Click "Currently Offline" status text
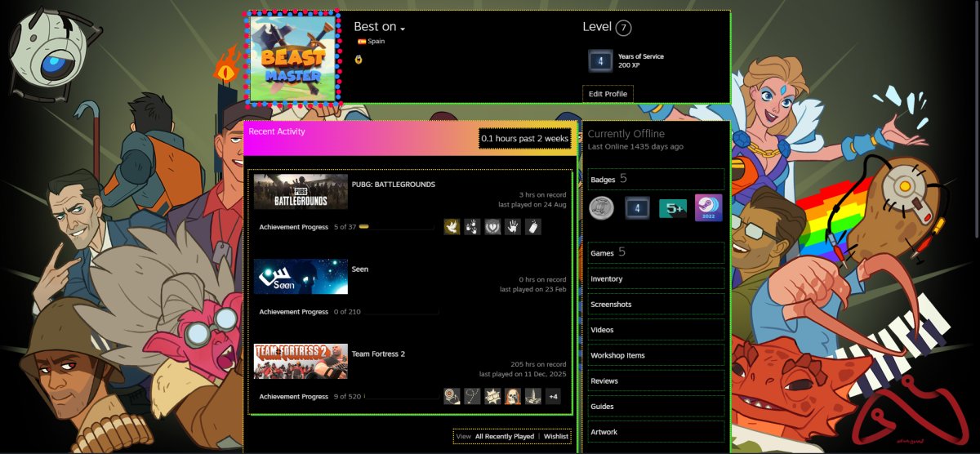Screen dimensions: 980x454 (626, 134)
